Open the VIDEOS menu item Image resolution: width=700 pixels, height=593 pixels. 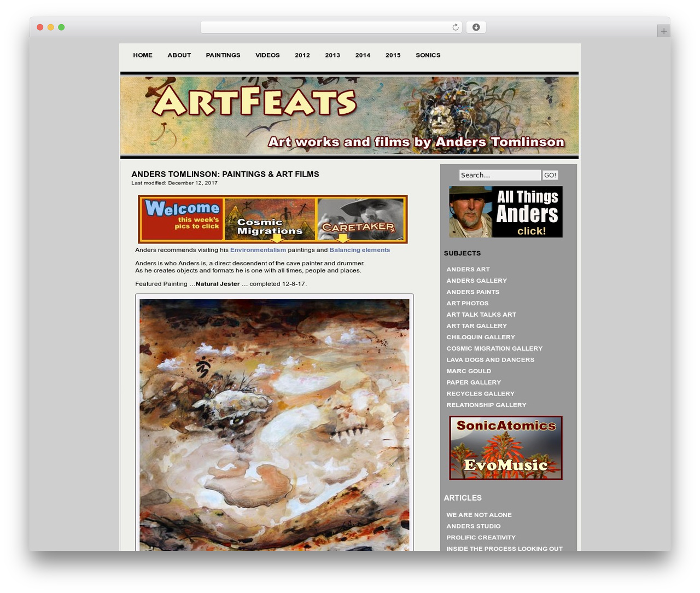pos(267,55)
